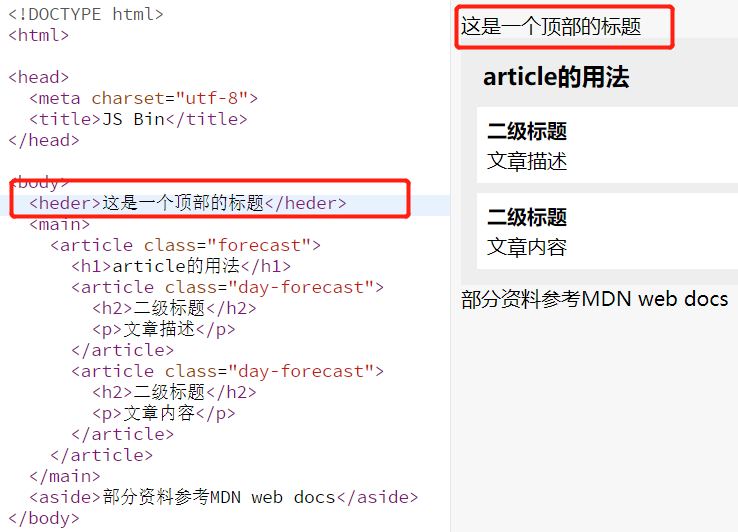Click the JS Bin title tag line
Image resolution: width=738 pixels, height=532 pixels.
[x=138, y=119]
